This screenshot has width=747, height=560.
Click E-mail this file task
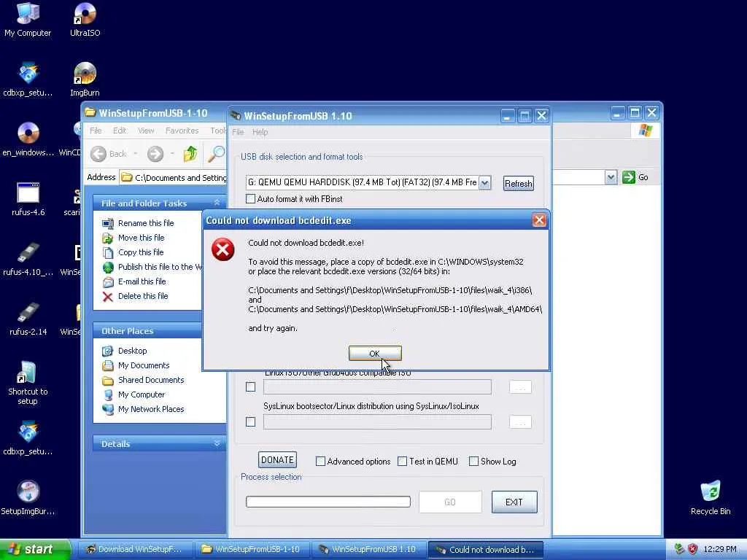[x=142, y=281]
